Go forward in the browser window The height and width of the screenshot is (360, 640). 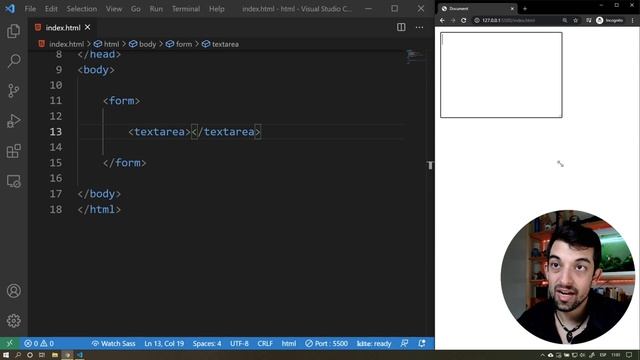pyautogui.click(x=453, y=20)
